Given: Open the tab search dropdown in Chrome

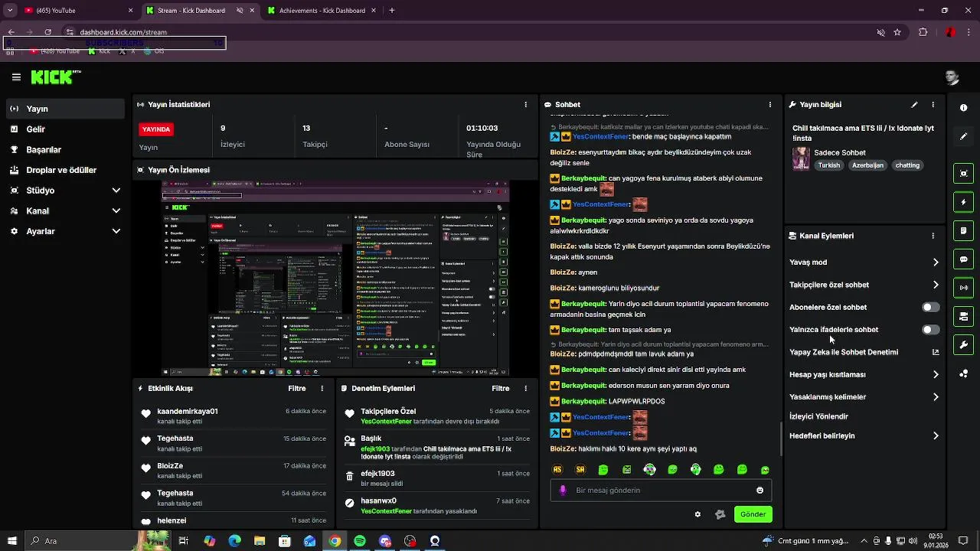Looking at the screenshot, I should point(10,11).
